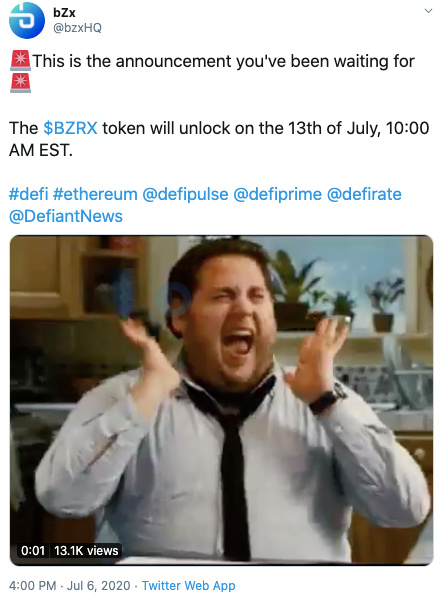Image resolution: width=444 pixels, height=599 pixels.
Task: Expand the tweet options chevron
Action: 429,11
